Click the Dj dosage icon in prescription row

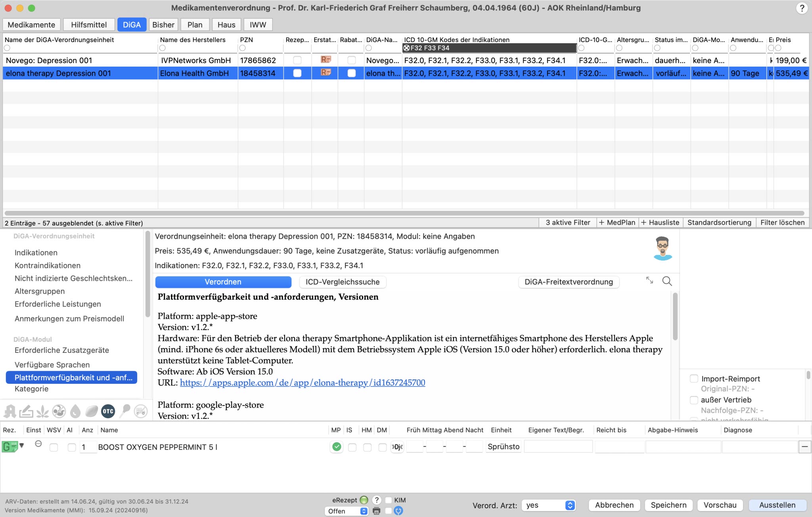397,447
